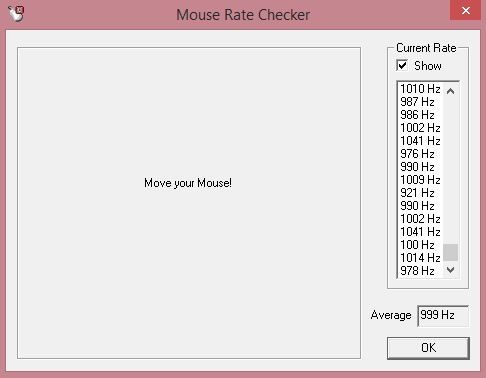Click the Move your Mouse! test area

coord(189,203)
